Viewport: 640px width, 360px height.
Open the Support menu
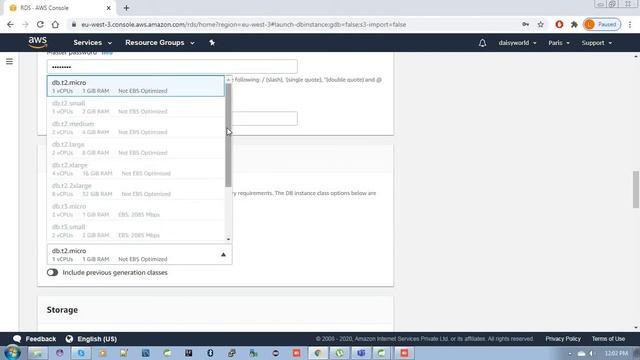coord(596,43)
